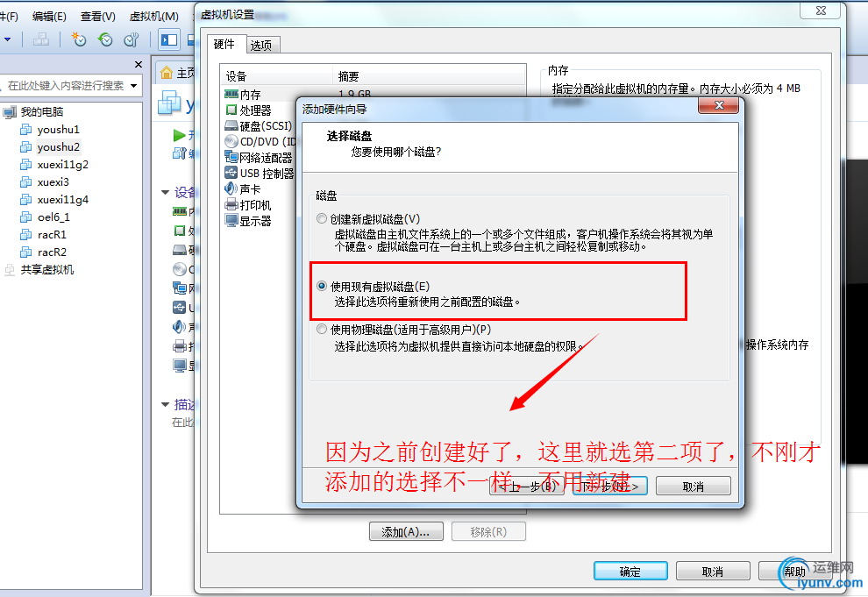Open the 虚拟机(M) menu
The height and width of the screenshot is (597, 868).
coord(154,16)
